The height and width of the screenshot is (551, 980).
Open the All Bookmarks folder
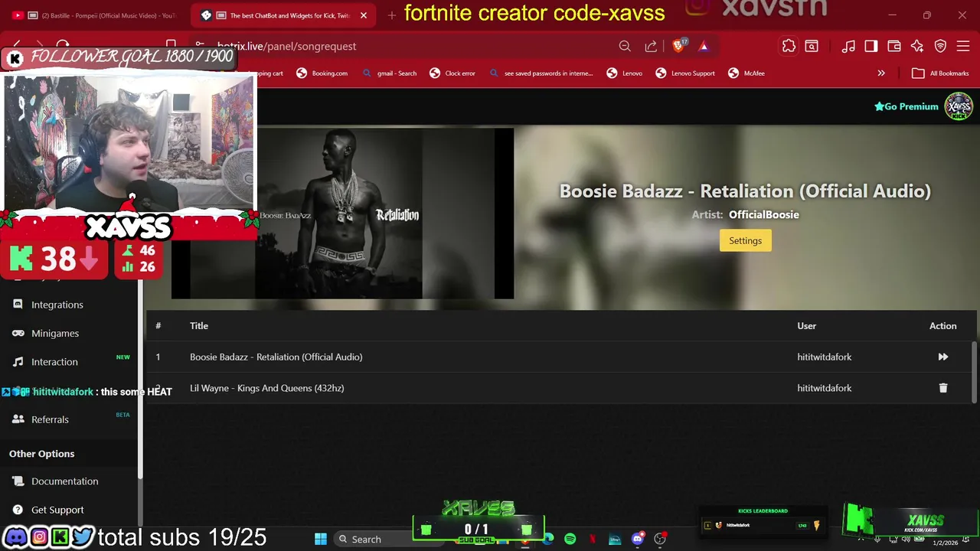(x=941, y=73)
